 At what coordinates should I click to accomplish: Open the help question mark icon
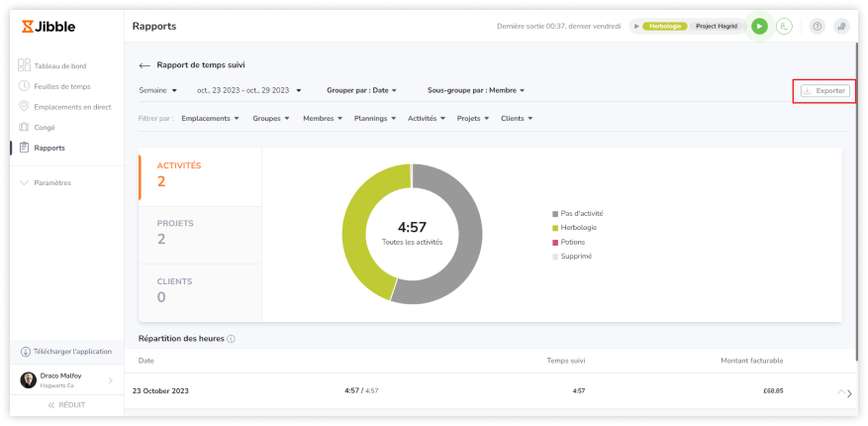818,26
